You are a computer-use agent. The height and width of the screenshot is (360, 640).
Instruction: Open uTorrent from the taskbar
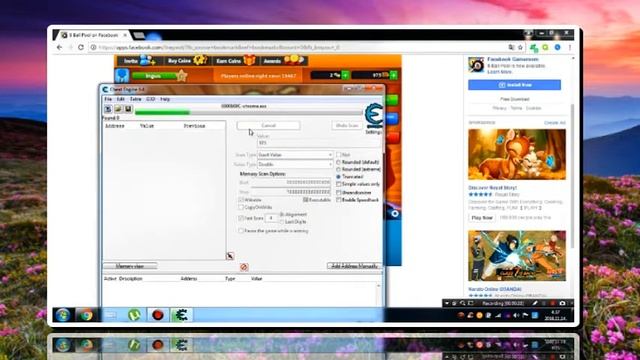(x=134, y=315)
